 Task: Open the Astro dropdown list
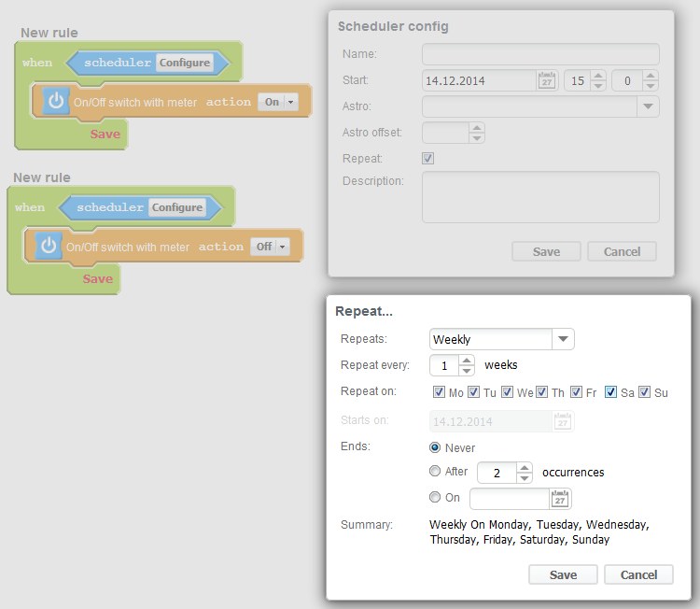click(x=649, y=106)
